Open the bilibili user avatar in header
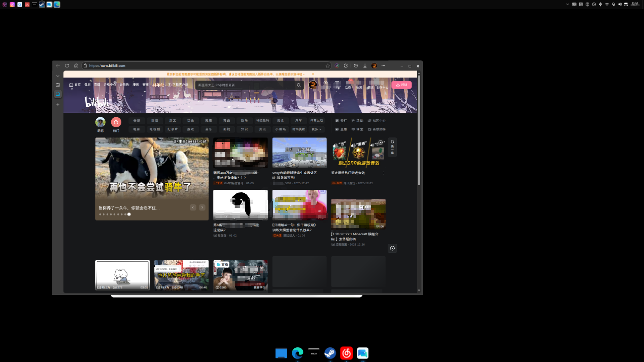The width and height of the screenshot is (644, 362). coord(313,84)
